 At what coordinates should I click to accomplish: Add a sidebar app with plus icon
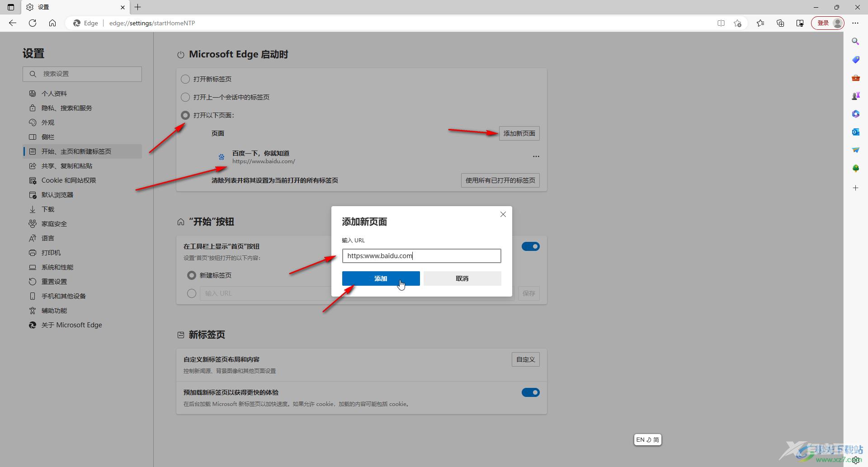855,188
